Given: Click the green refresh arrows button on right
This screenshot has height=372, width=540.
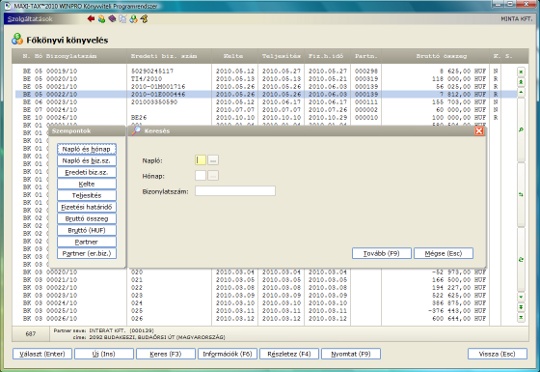Looking at the screenshot, I should 521,260.
